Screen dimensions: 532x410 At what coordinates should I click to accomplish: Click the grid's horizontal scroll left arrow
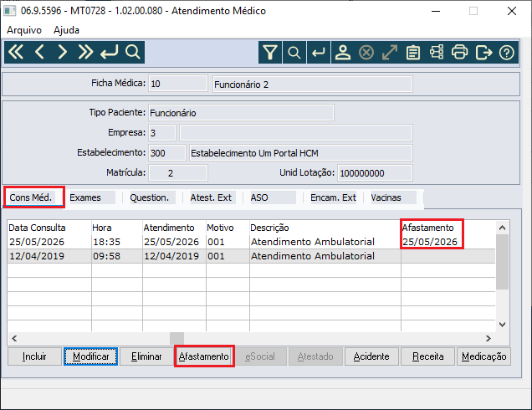pyautogui.click(x=14, y=338)
